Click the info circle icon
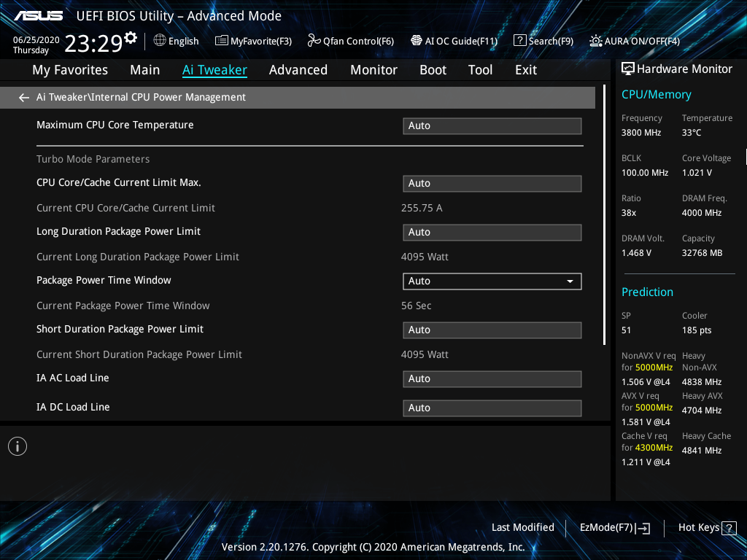This screenshot has width=747, height=560. [x=18, y=446]
